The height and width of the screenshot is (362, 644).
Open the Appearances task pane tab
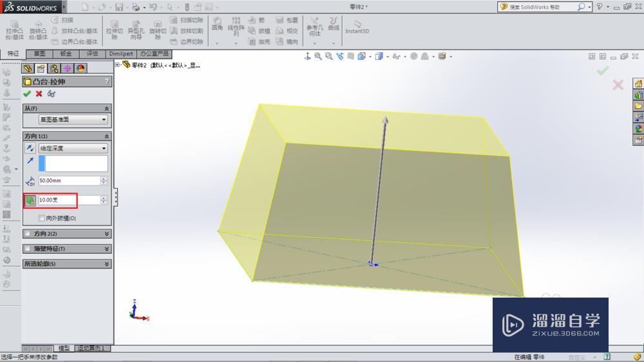click(638, 129)
